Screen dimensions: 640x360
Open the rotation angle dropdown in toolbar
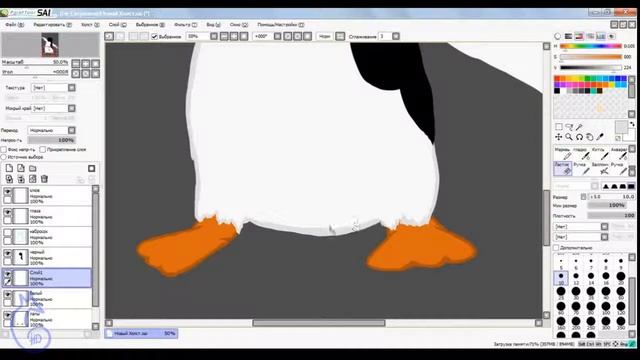click(x=278, y=36)
